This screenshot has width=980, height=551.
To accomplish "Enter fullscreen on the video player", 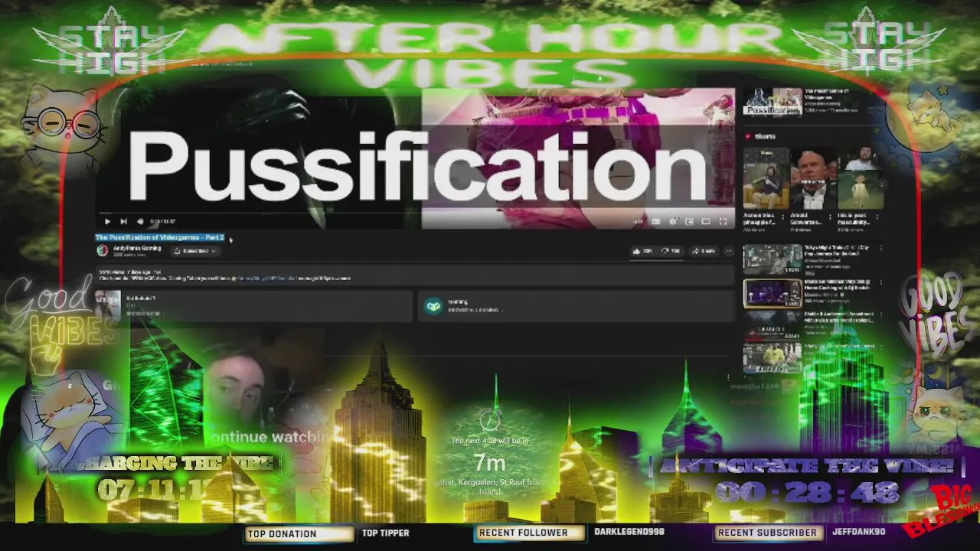I will (723, 222).
